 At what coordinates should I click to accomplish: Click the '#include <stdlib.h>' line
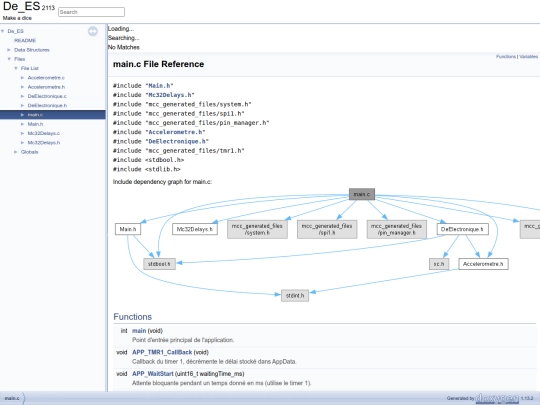coord(147,169)
